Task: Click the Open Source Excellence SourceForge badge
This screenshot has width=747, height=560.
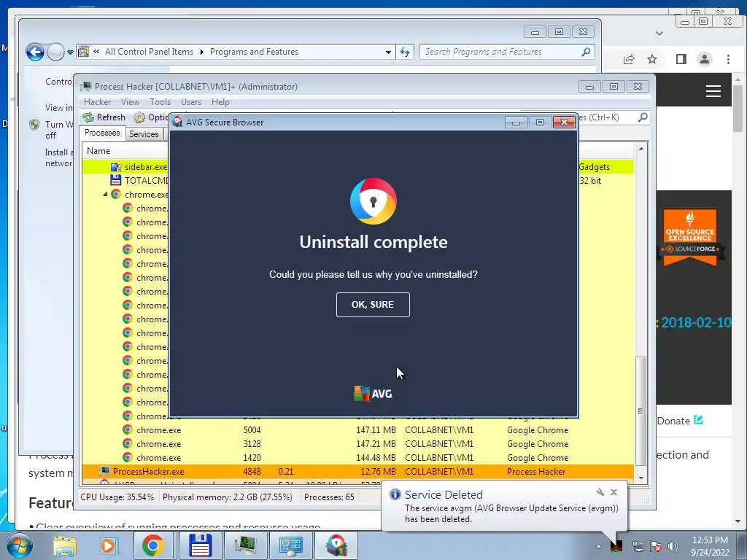Action: pyautogui.click(x=690, y=237)
